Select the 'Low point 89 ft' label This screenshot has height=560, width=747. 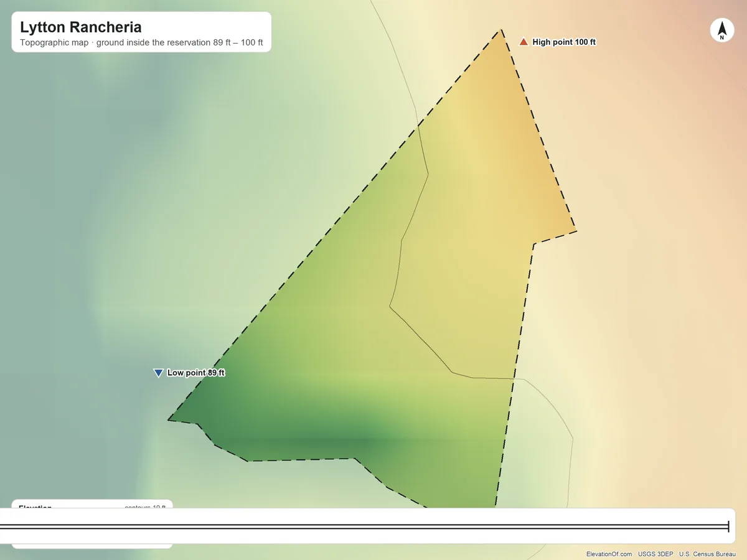click(196, 373)
